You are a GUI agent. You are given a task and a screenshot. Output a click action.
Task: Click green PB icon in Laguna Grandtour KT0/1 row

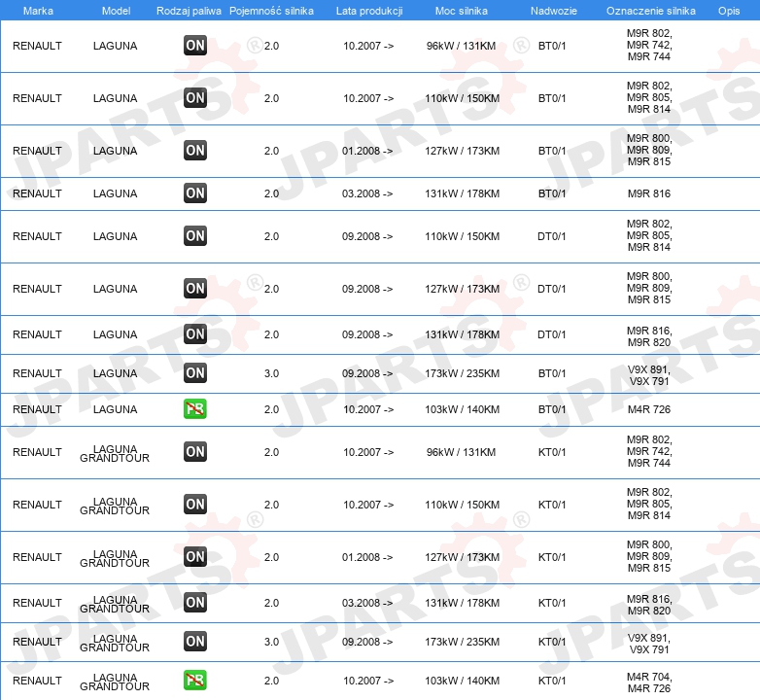195,681
